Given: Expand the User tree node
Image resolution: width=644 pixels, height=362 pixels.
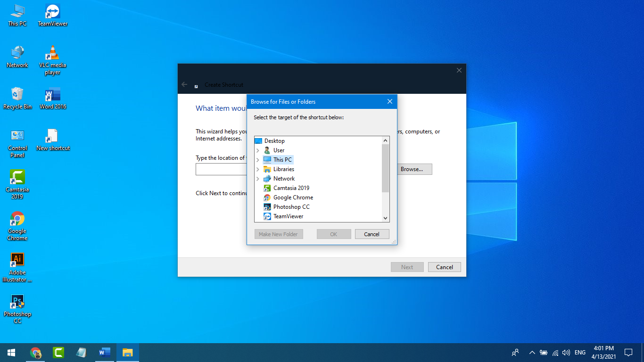Looking at the screenshot, I should 258,150.
